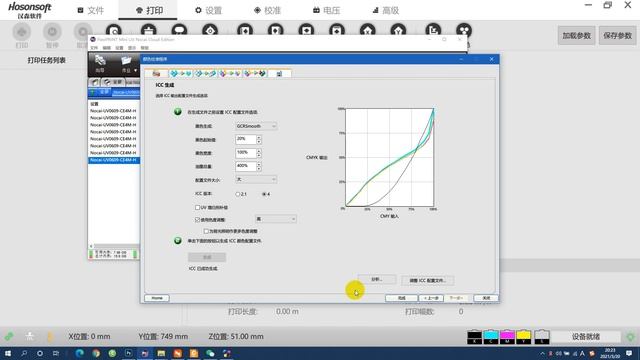
Task: Click the 作业 job folder icon in PhotoPRINT
Action: coord(126,63)
